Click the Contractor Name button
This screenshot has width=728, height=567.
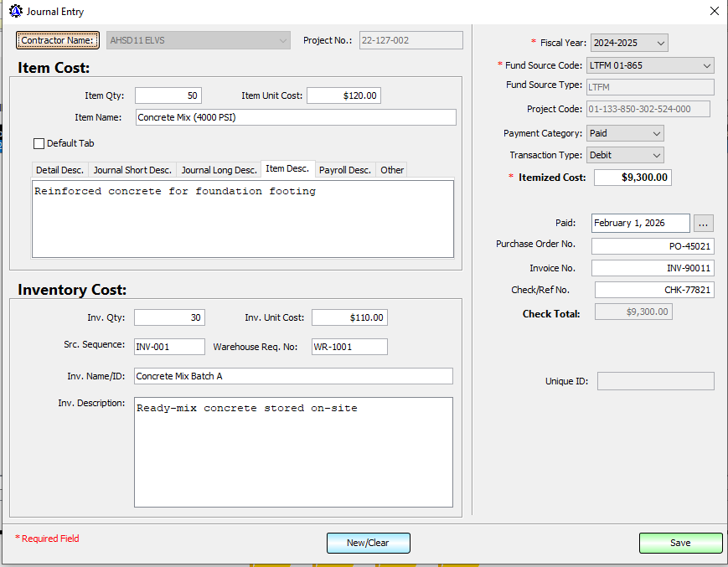[x=58, y=40]
